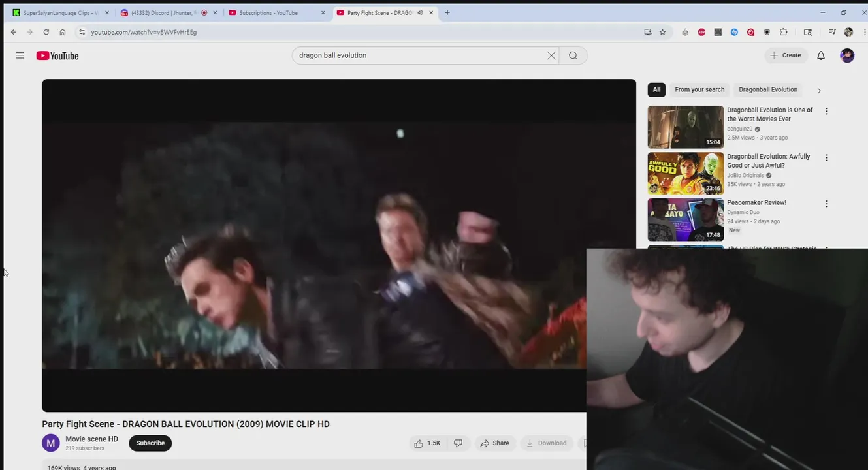The height and width of the screenshot is (470, 868).
Task: Open the blue Shazam extension
Action: coord(734,32)
